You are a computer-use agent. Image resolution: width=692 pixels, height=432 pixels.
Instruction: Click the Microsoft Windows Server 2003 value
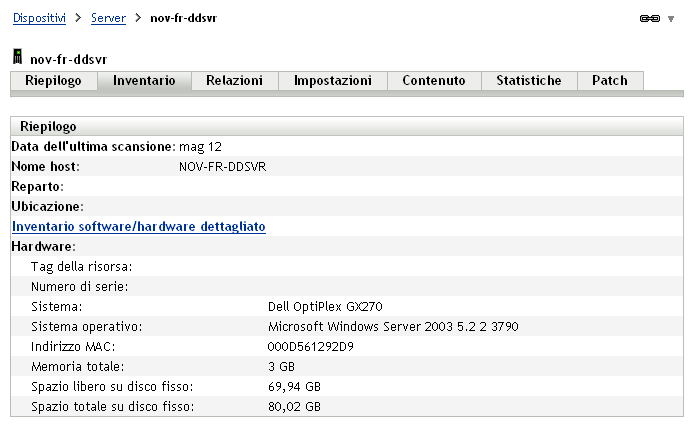393,327
